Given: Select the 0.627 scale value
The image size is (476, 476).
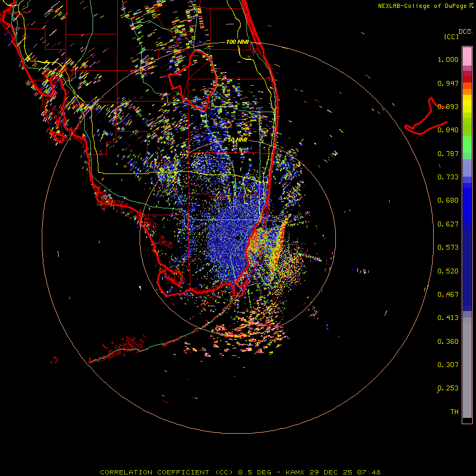Looking at the screenshot, I should tap(448, 224).
